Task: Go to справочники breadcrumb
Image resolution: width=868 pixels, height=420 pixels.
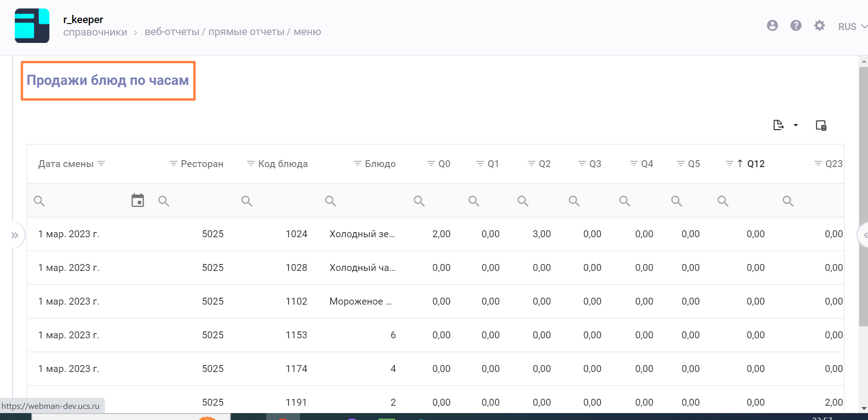Action: (95, 32)
